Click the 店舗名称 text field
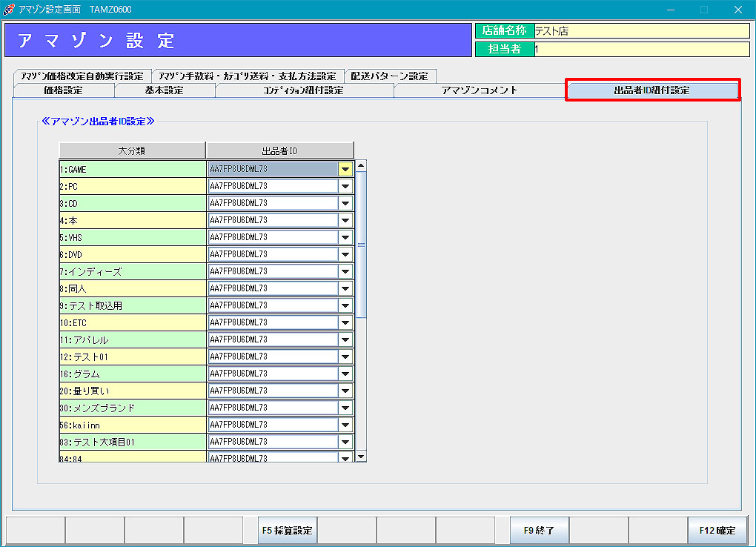 pyautogui.click(x=641, y=31)
